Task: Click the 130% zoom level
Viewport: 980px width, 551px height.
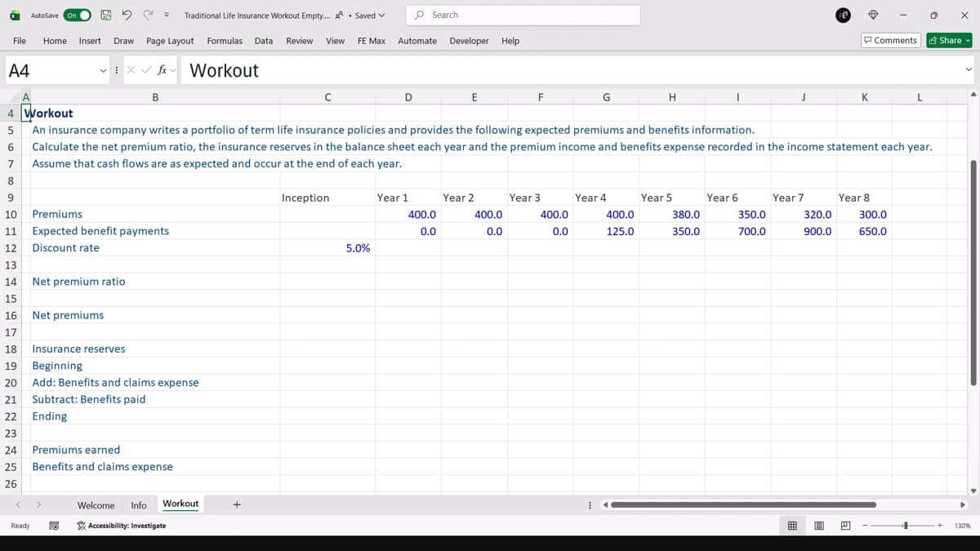Action: tap(962, 526)
